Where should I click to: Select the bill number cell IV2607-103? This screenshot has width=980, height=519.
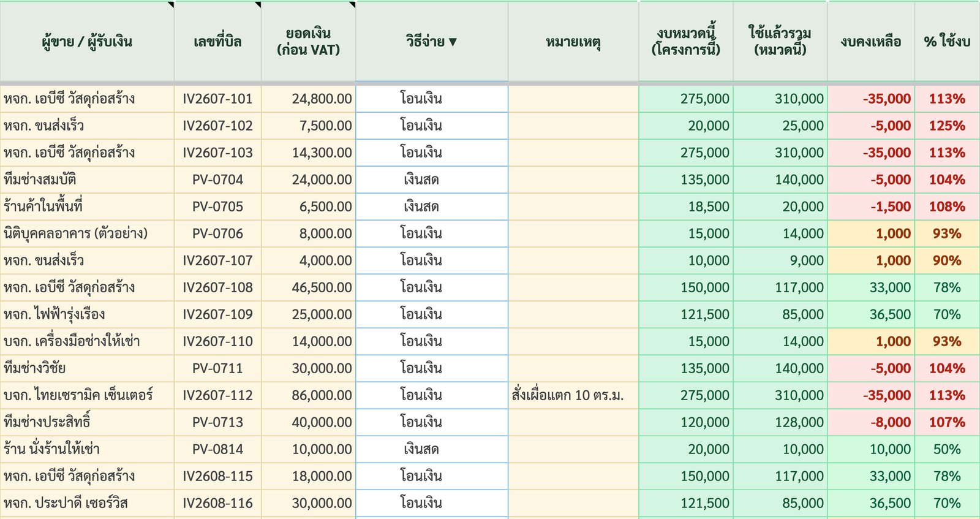(x=217, y=153)
